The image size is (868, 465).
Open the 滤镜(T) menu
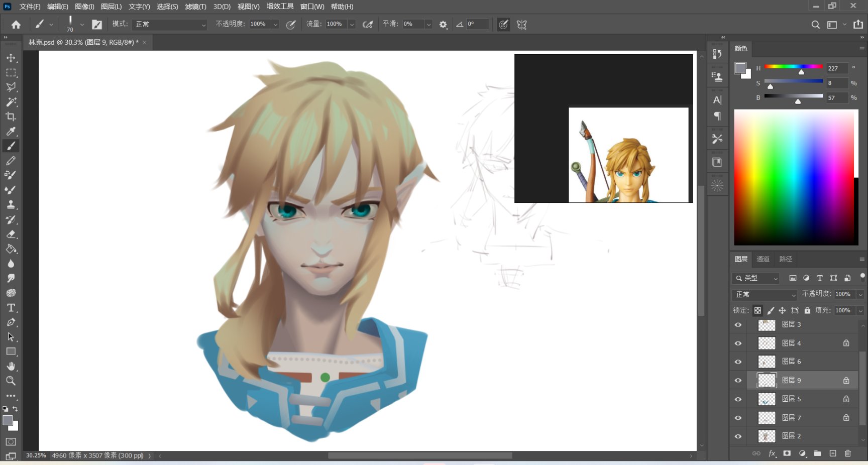click(x=195, y=7)
